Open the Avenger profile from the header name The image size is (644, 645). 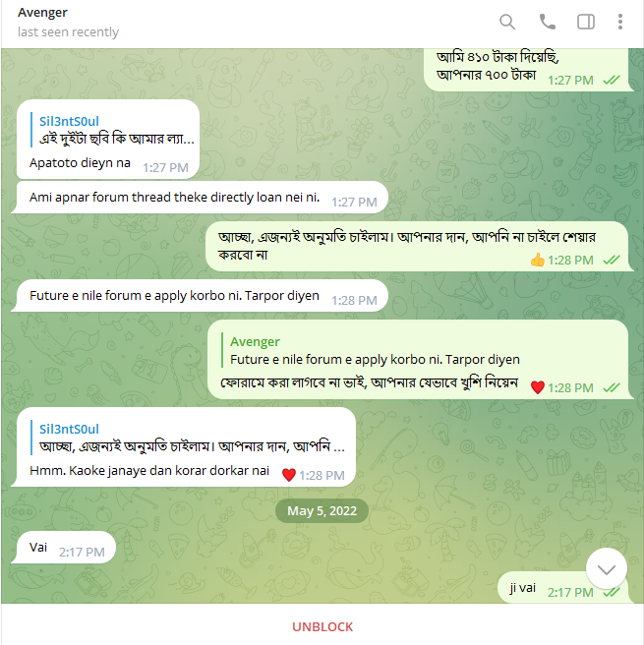42,13
